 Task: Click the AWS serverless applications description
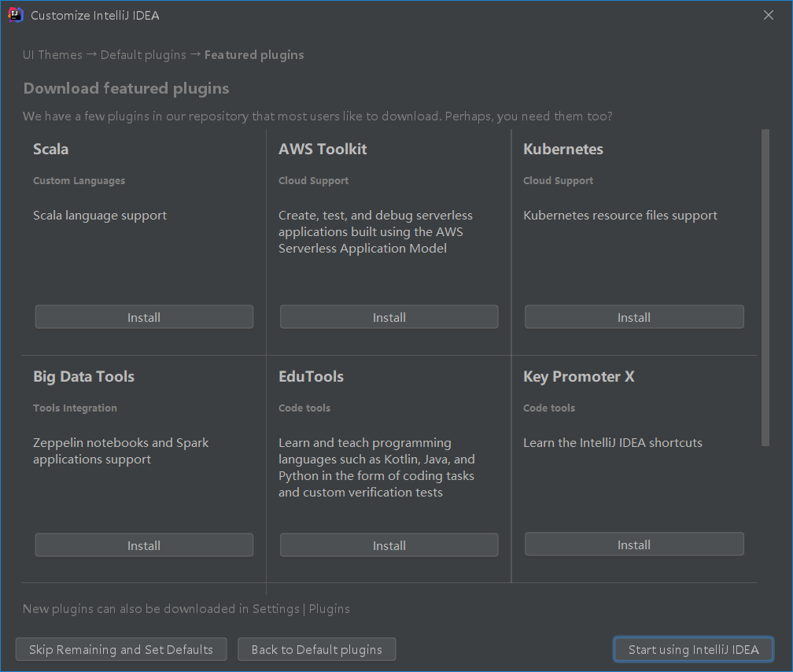[x=375, y=232]
